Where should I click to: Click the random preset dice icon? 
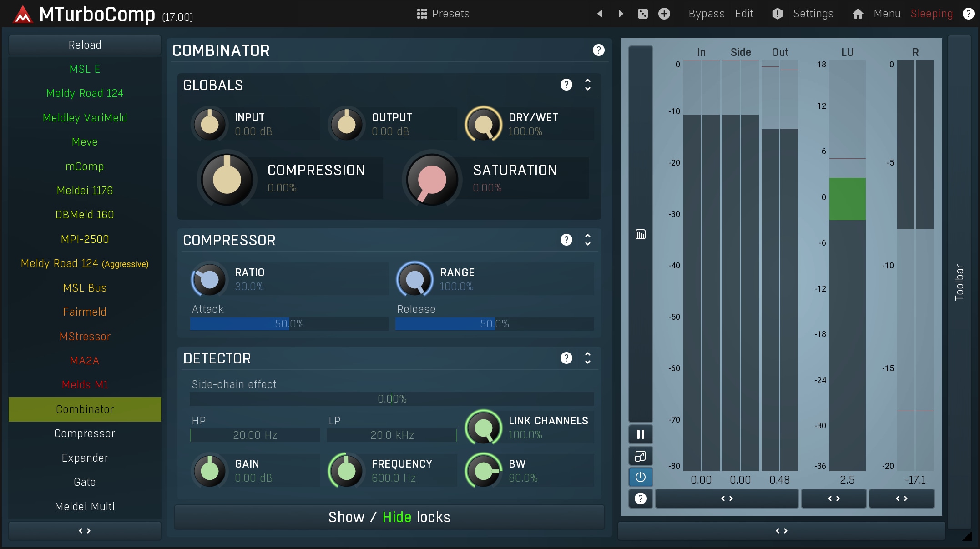coord(642,14)
